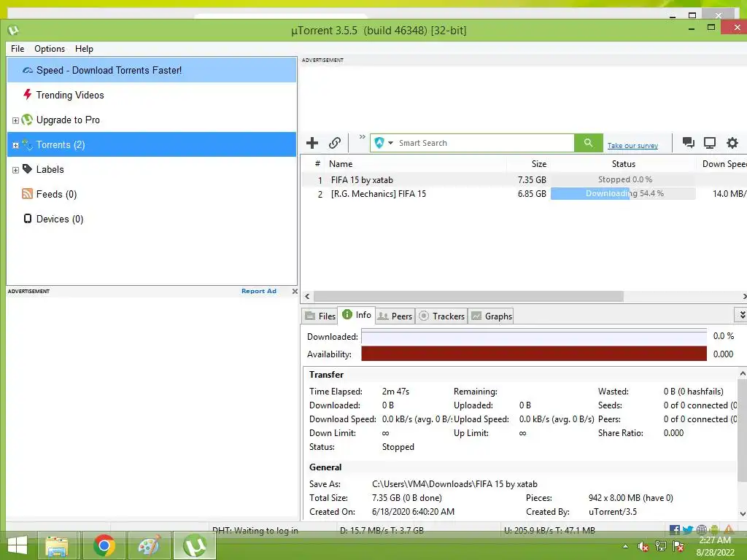
Task: Switch to the Trackers tab
Action: [441, 316]
